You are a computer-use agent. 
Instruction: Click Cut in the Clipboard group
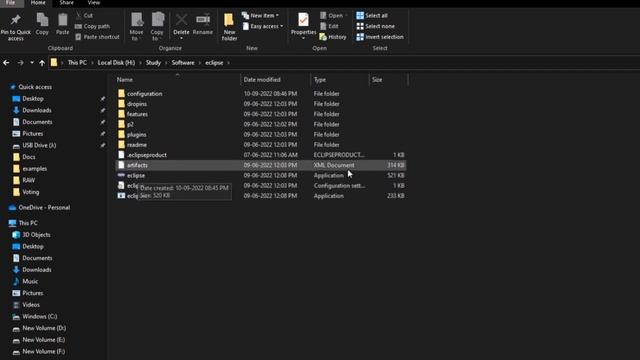84,16
